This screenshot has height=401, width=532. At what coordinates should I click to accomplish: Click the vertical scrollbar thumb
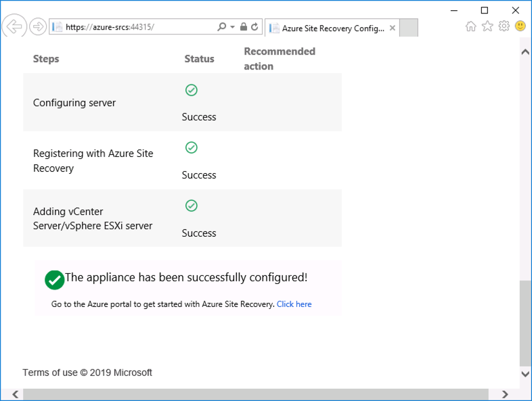pyautogui.click(x=525, y=323)
